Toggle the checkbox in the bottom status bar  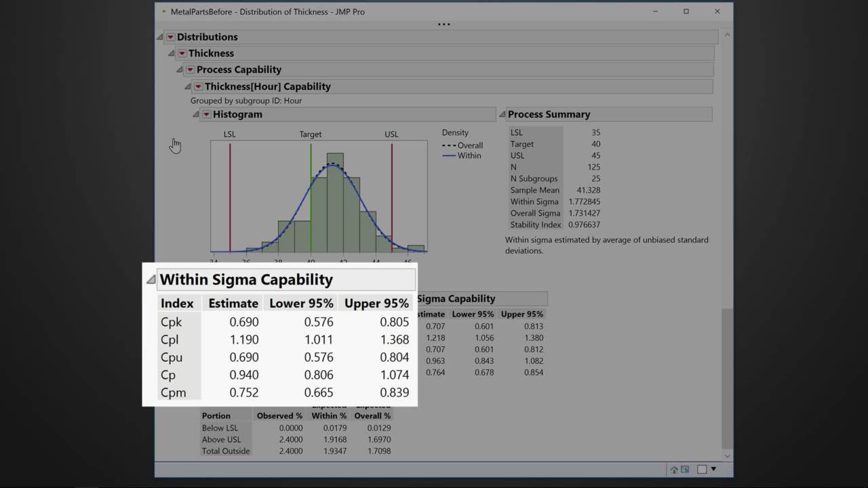tap(702, 470)
